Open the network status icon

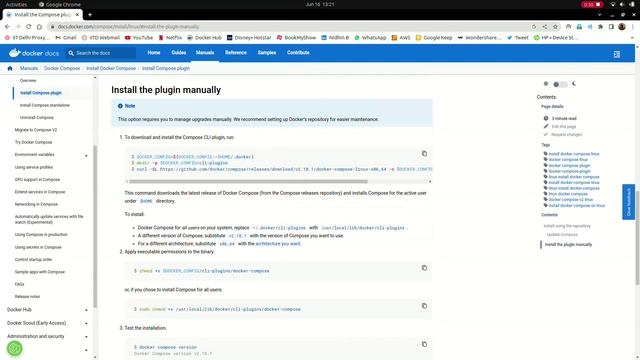pos(613,4)
